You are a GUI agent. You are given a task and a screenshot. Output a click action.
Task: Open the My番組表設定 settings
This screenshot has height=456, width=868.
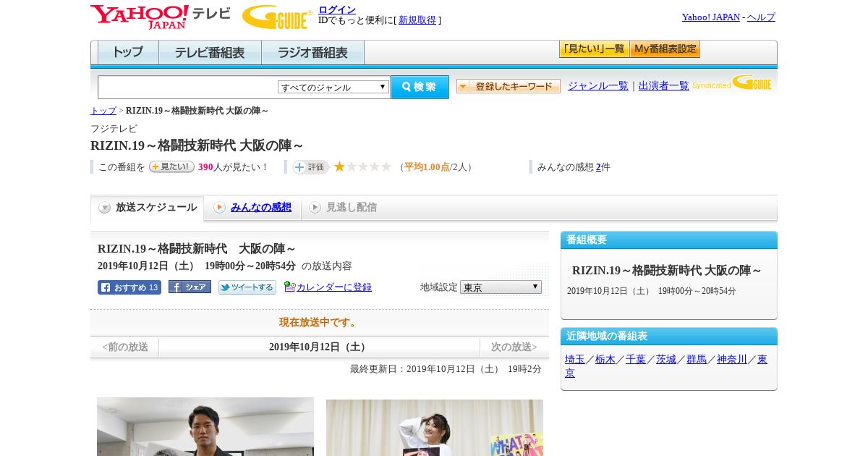[665, 49]
